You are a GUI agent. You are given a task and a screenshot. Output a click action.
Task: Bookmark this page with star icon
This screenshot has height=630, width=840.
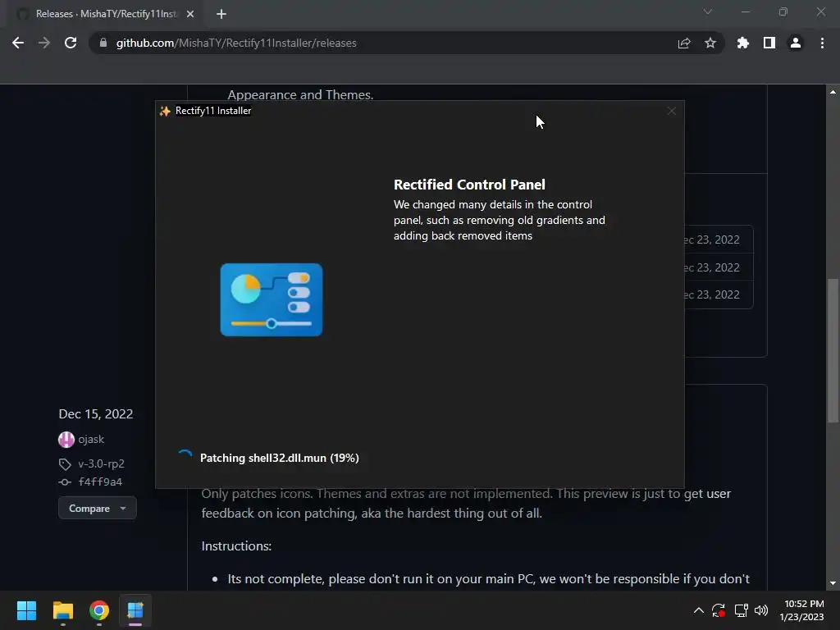pos(710,43)
